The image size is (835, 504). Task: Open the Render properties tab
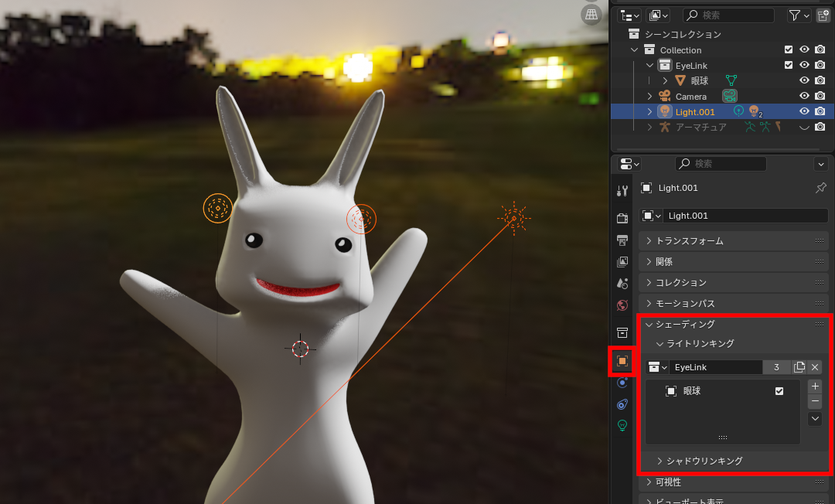(622, 218)
